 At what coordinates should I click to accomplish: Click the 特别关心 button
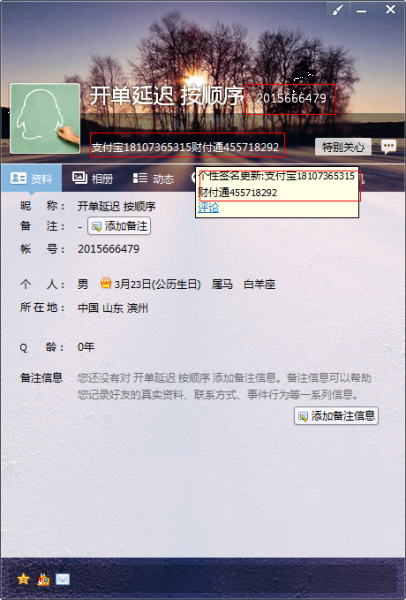click(x=343, y=147)
